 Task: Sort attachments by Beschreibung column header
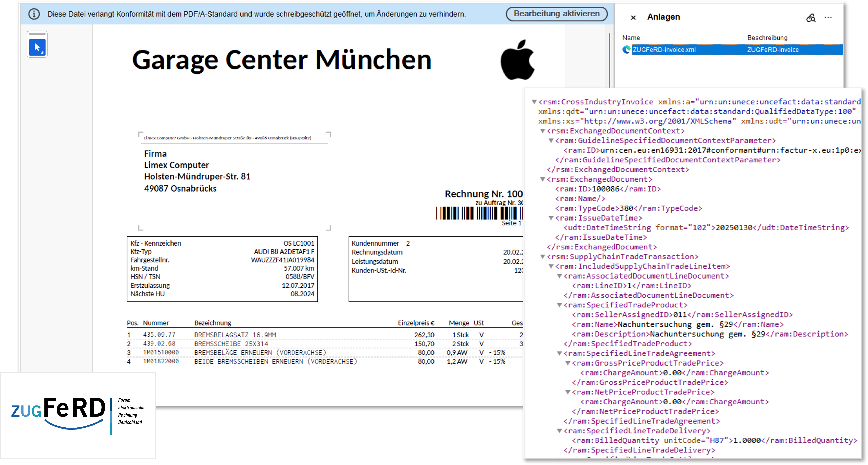point(767,38)
